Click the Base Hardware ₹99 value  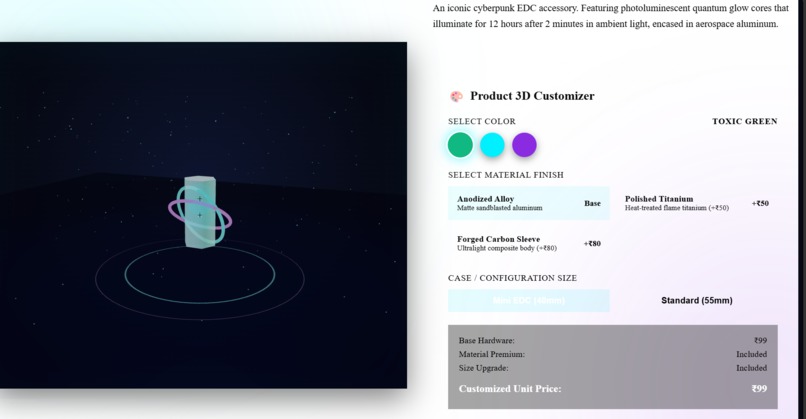[760, 340]
